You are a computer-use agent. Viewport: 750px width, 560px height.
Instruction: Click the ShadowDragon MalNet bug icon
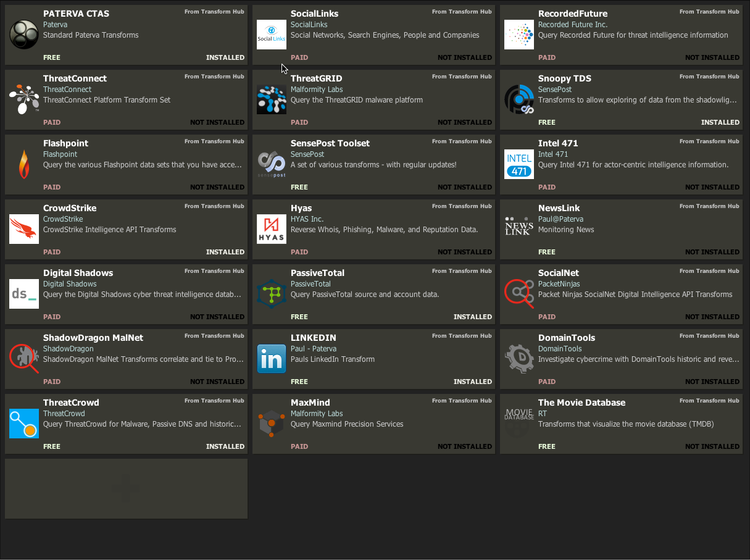tap(25, 359)
